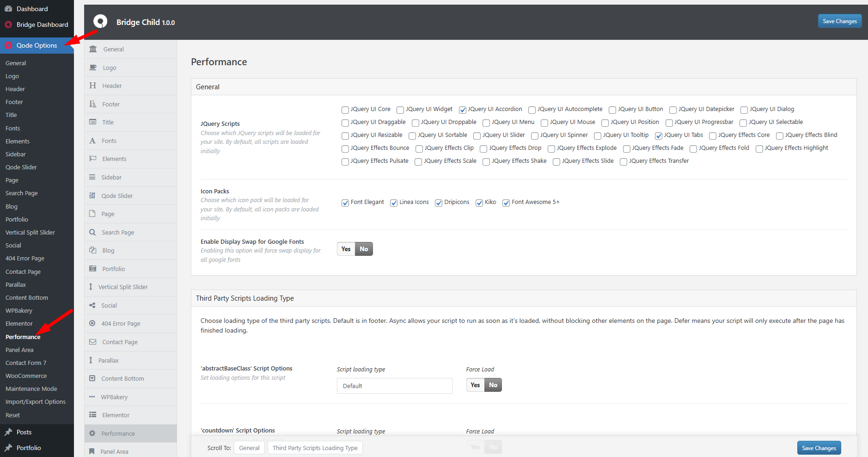The width and height of the screenshot is (868, 457).
Task: Click the Logo section icon
Action: click(x=93, y=68)
